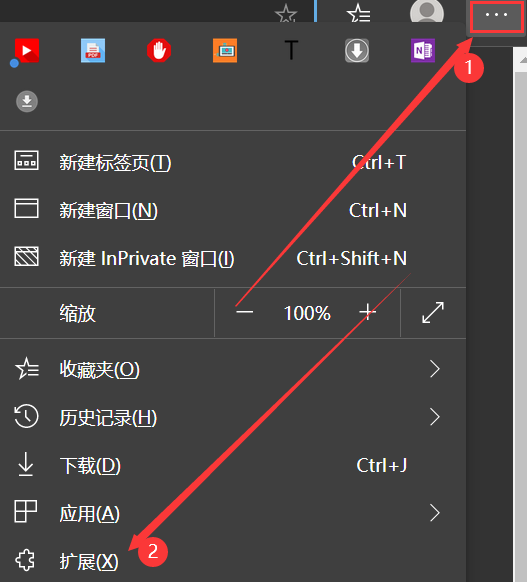Open the PDF extension icon
Viewport: 527px width, 582px height.
click(93, 50)
